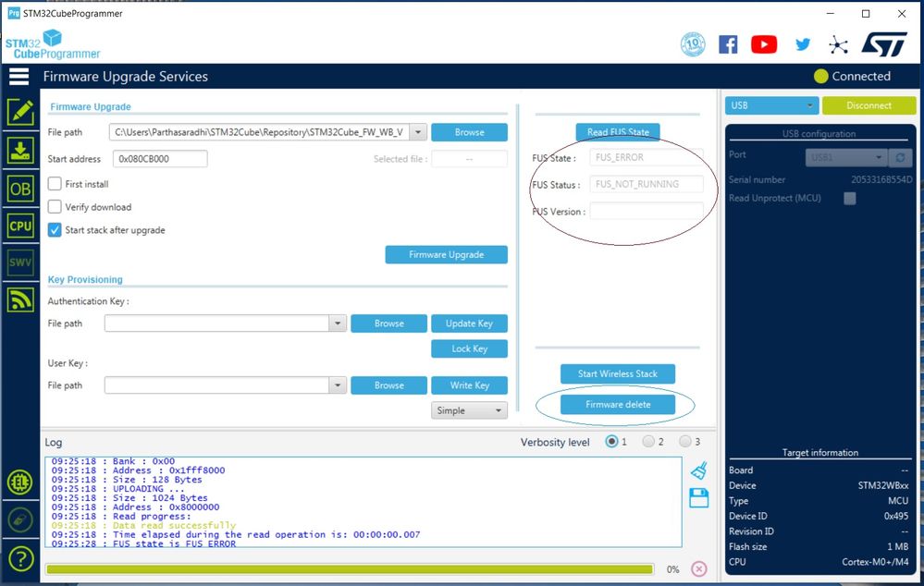This screenshot has height=586, width=924.
Task: Open the hamburger menu
Action: pos(18,77)
